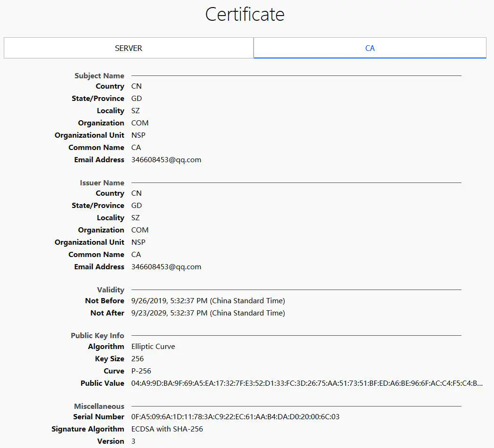Viewport: 494px width, 448px height.
Task: Click the Certificate page title
Action: (x=245, y=15)
